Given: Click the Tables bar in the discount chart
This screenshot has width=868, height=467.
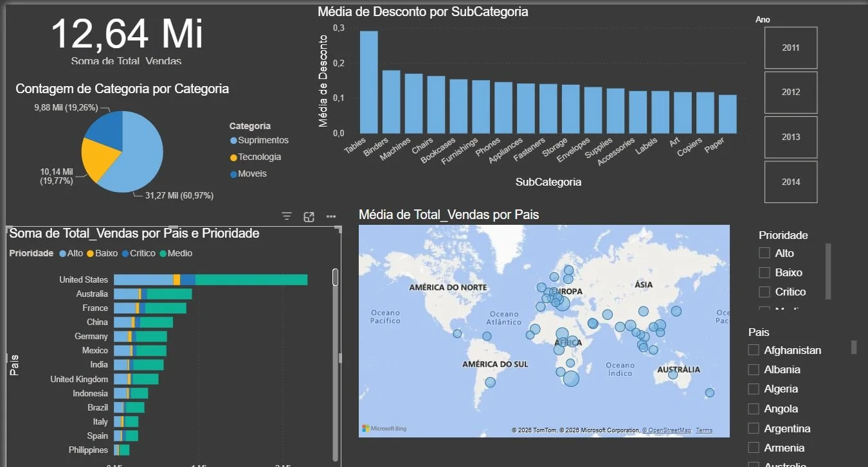Looking at the screenshot, I should [x=368, y=82].
